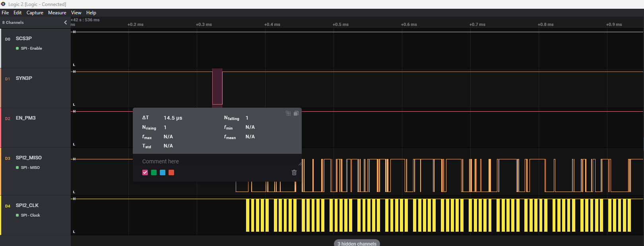Choose the red measurement color swatch

[171, 172]
